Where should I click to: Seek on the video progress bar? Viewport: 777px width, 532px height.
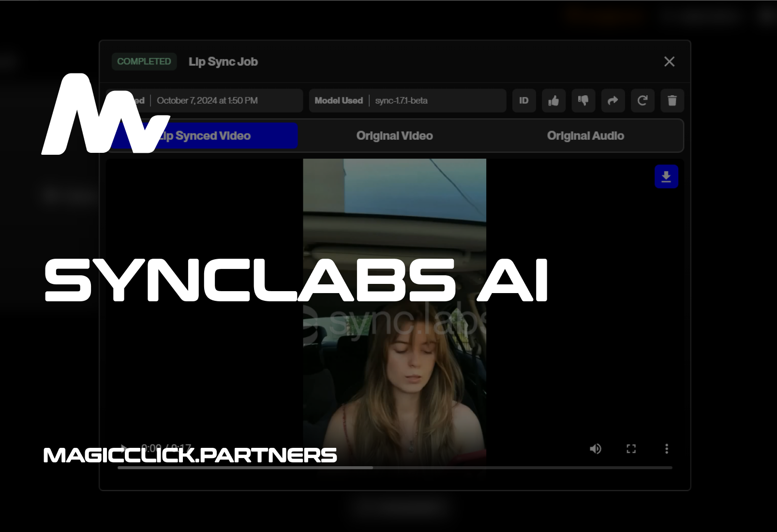(x=435, y=468)
